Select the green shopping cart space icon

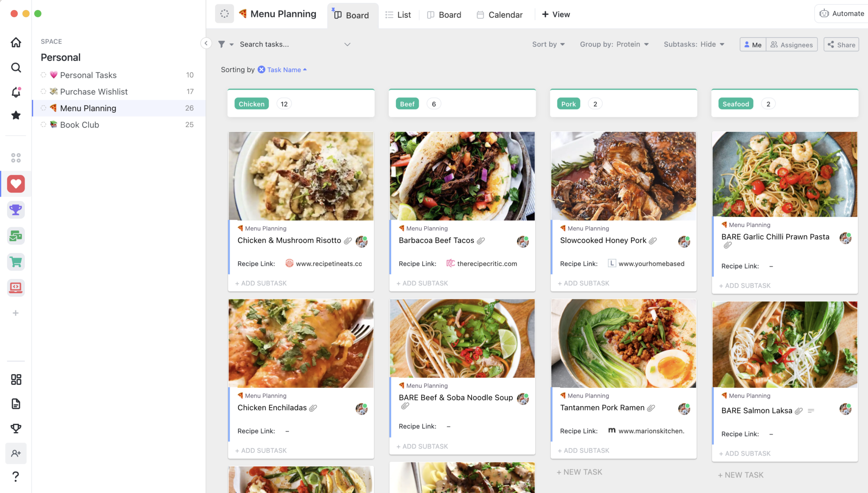pyautogui.click(x=16, y=262)
